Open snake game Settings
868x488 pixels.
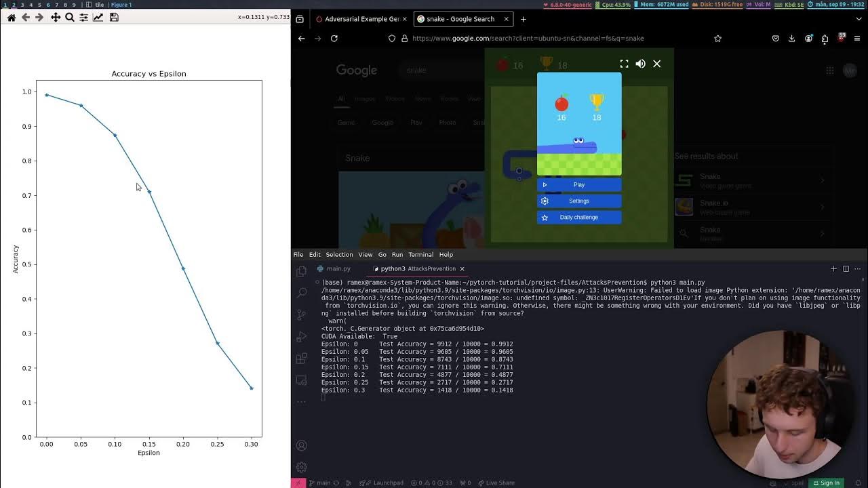pyautogui.click(x=579, y=201)
